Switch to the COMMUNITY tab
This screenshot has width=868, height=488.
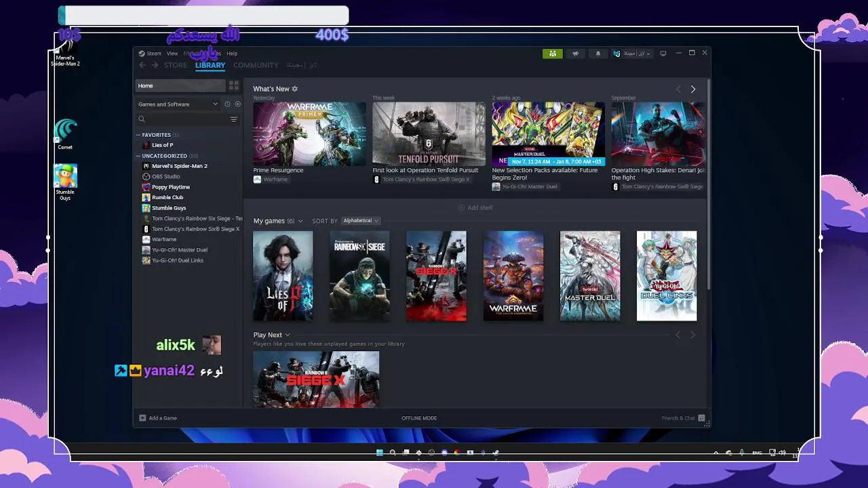click(x=256, y=65)
